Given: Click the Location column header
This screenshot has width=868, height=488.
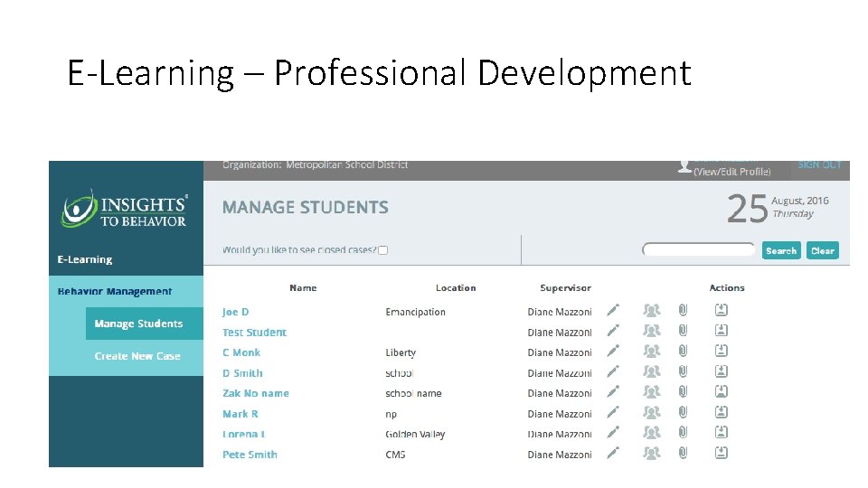Looking at the screenshot, I should (x=456, y=287).
